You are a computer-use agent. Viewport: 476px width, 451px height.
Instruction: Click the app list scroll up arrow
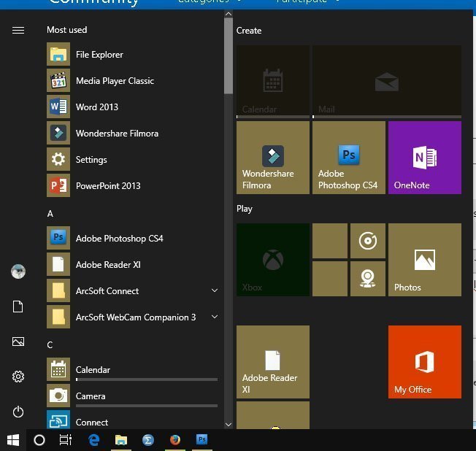click(x=229, y=14)
